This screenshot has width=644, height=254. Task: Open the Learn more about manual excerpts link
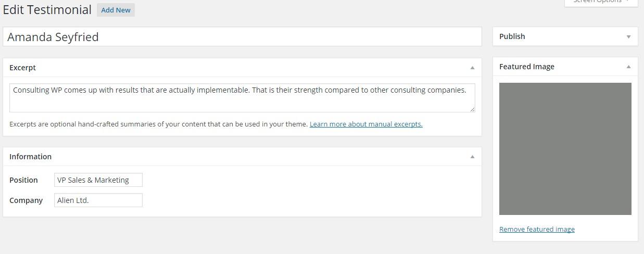366,124
